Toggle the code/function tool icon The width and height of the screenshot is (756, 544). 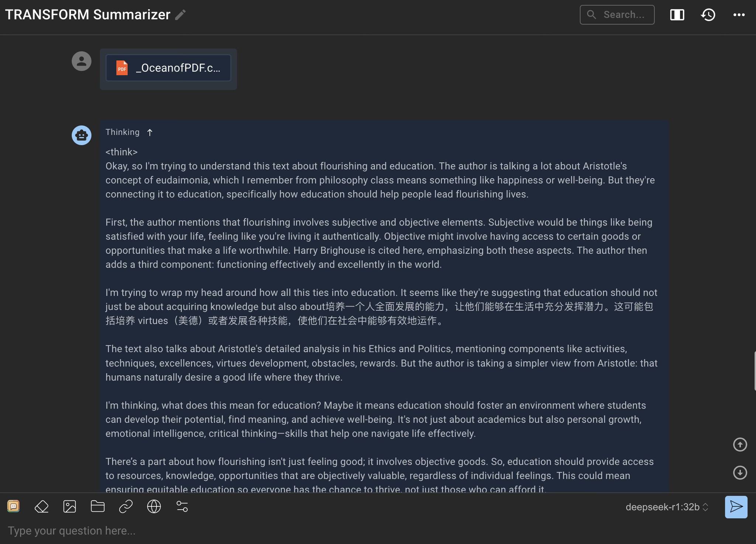pyautogui.click(x=182, y=506)
